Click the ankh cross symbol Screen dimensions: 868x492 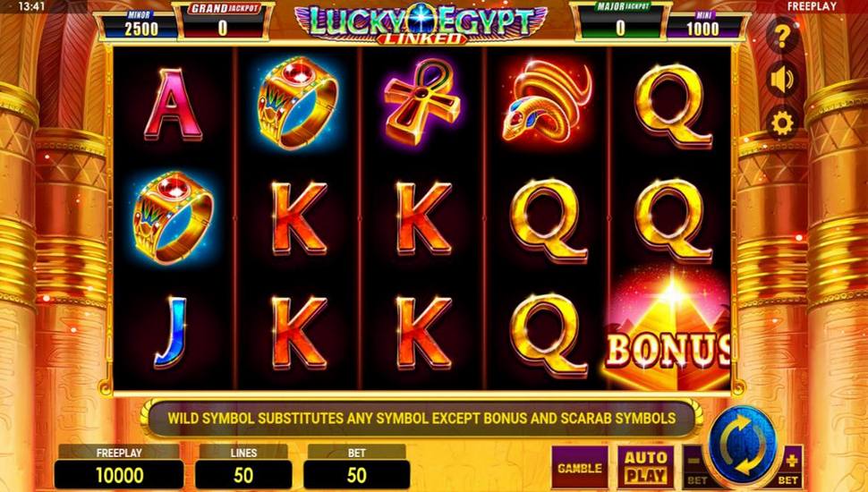point(421,102)
